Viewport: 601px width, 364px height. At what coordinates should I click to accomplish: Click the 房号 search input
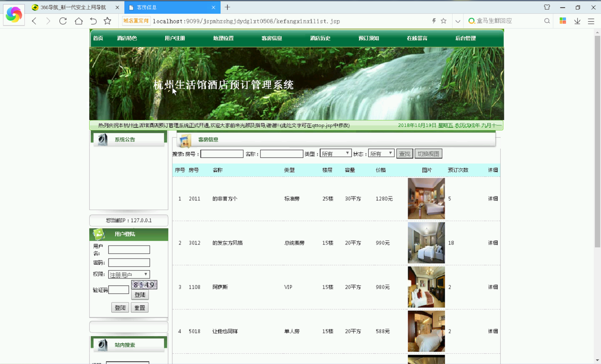pyautogui.click(x=222, y=154)
